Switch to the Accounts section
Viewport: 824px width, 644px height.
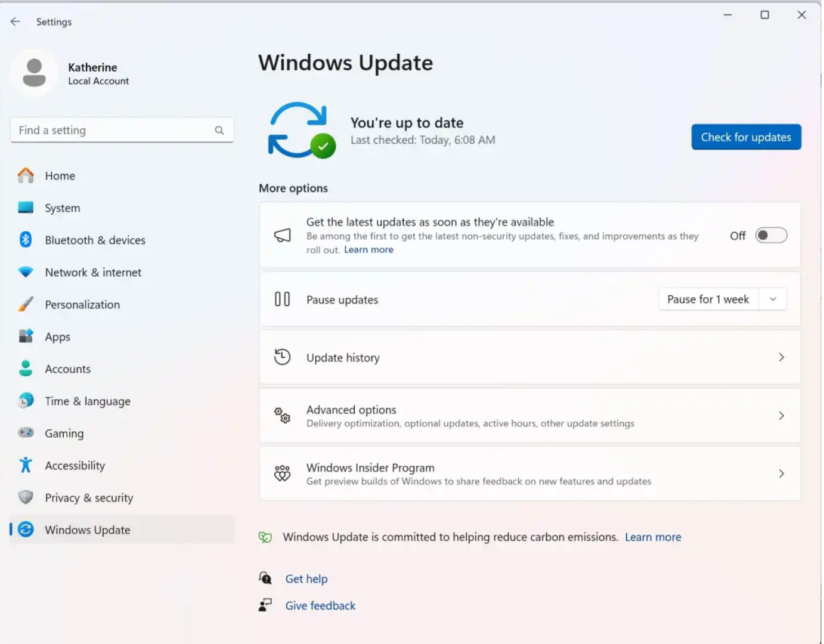click(67, 369)
